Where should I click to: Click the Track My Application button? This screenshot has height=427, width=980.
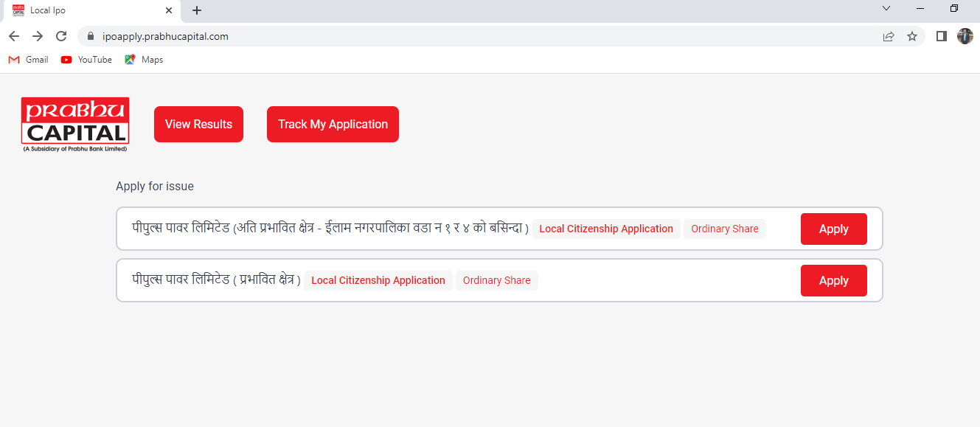[x=333, y=124]
